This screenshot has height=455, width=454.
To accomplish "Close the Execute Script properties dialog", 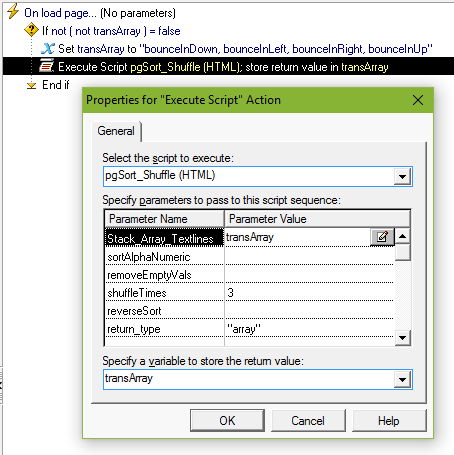I will coord(418,100).
